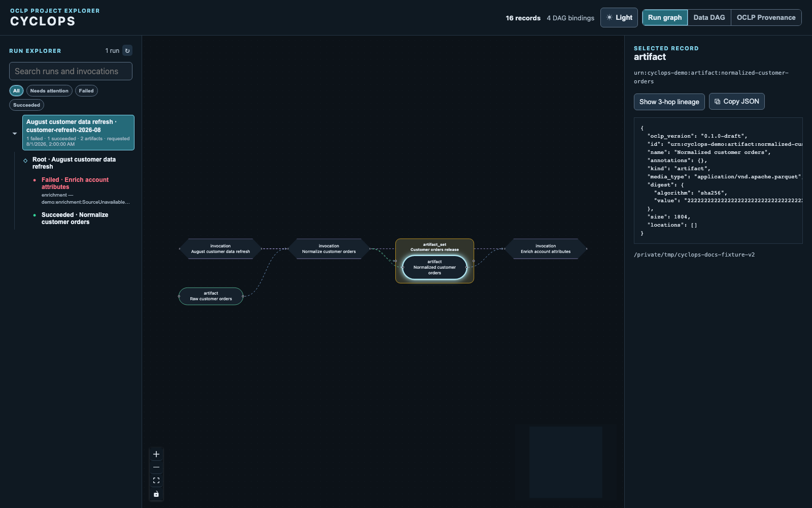
Task: Toggle the graph interactivity lock
Action: click(156, 494)
